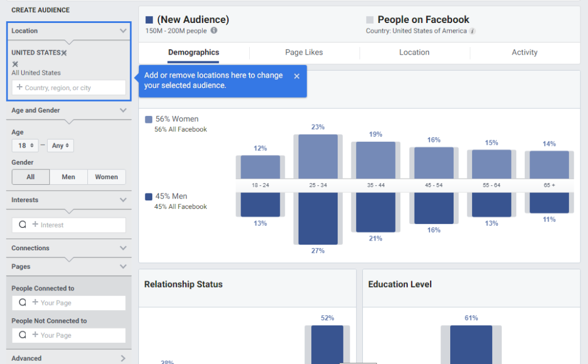This screenshot has width=588, height=364.
Task: Click the 13% men bar for 55 - 64
Action: click(492, 205)
